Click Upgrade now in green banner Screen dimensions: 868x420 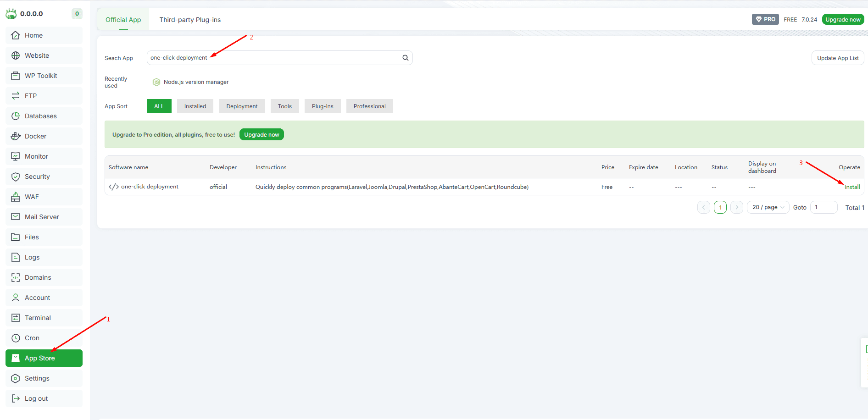[x=262, y=135]
